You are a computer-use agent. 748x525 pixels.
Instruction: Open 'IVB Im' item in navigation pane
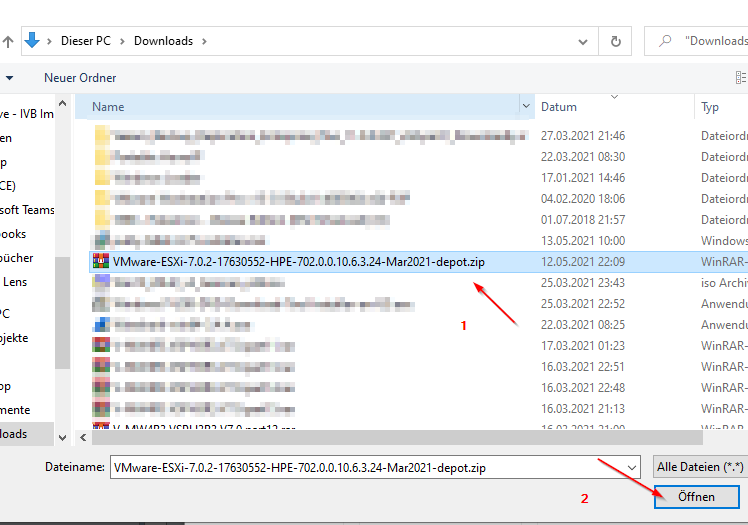(x=27, y=113)
